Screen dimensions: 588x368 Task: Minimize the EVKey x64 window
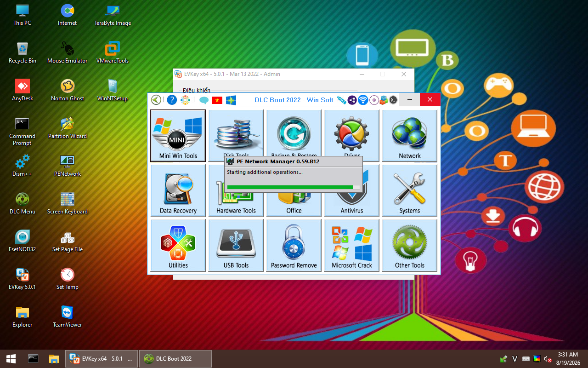[x=362, y=74]
